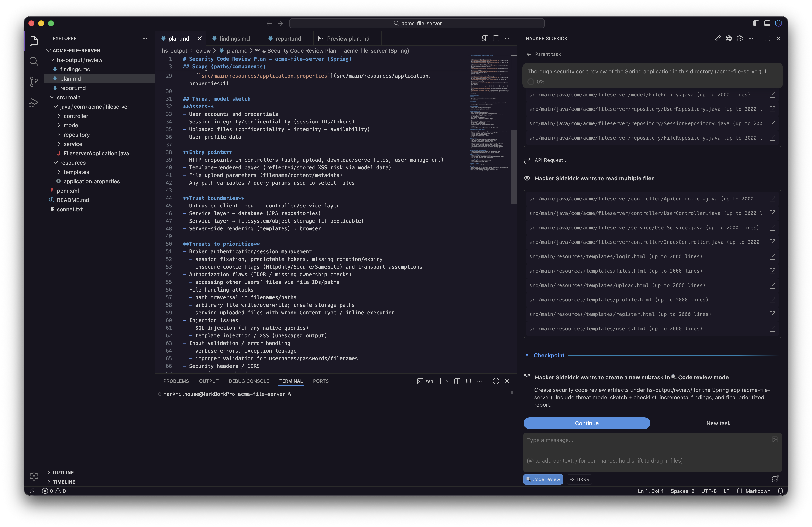The image size is (812, 527).
Task: Open the DEBUG CONSOLE tab
Action: (x=249, y=381)
